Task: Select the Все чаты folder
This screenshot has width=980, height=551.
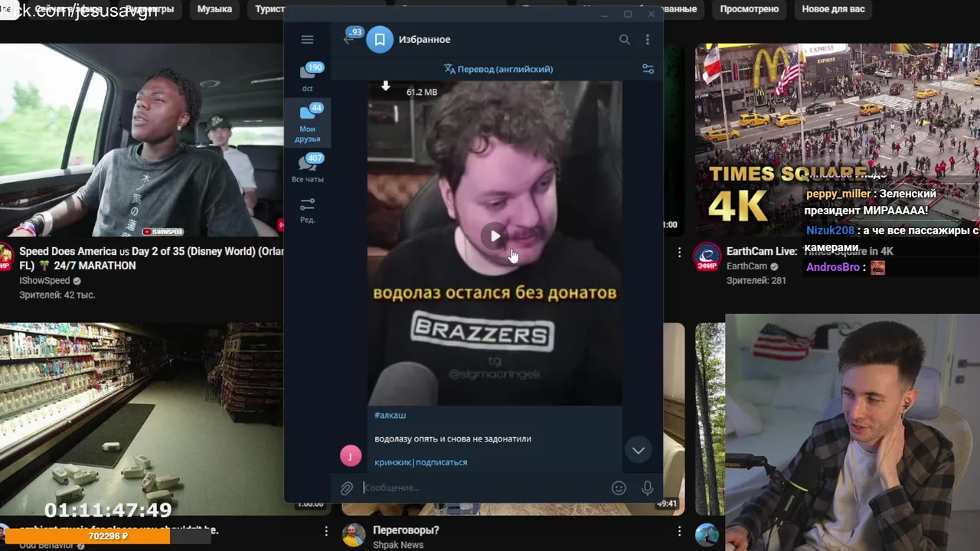Action: [x=307, y=168]
